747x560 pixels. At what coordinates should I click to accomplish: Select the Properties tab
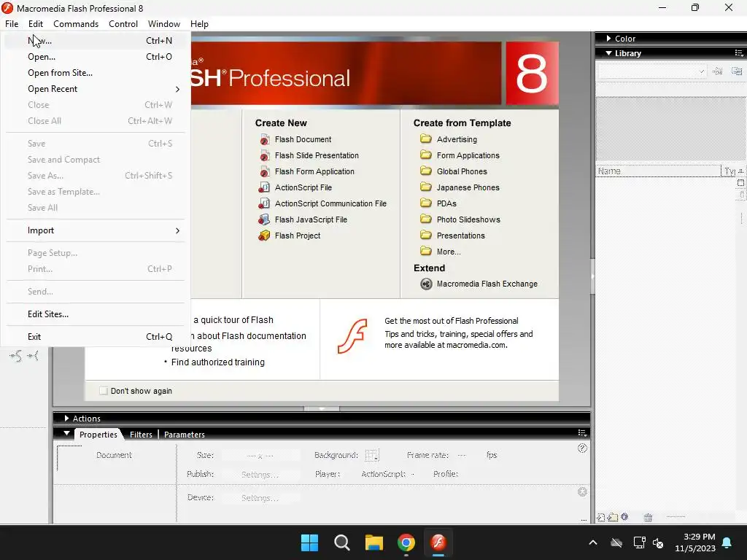click(98, 435)
